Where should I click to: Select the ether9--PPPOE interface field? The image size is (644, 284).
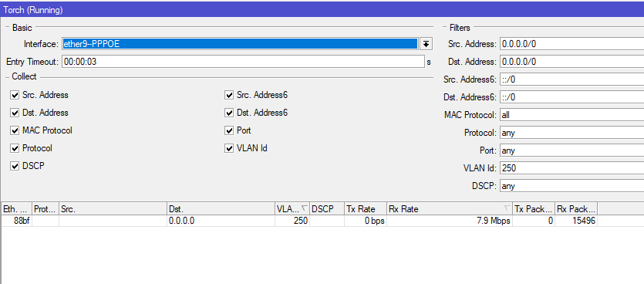[x=240, y=43]
